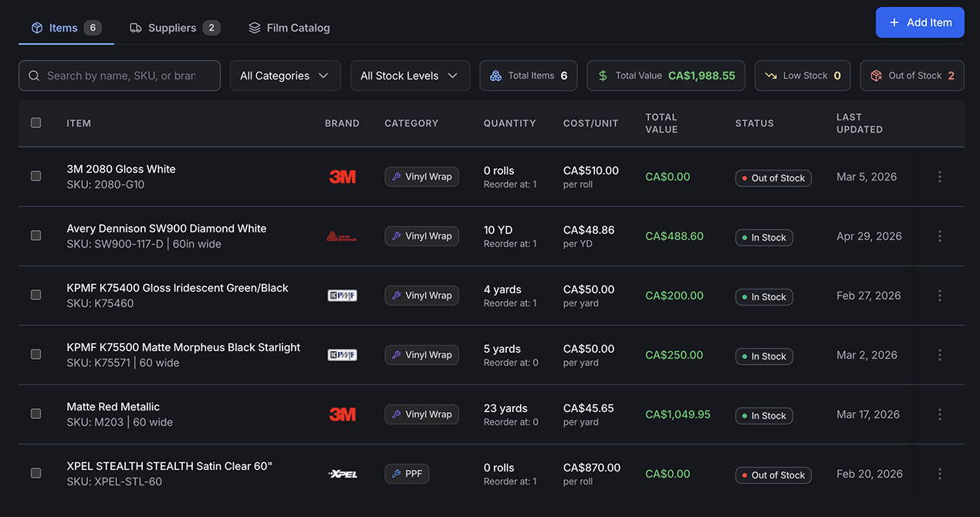
Task: Click the Total Value stat card
Action: 666,76
